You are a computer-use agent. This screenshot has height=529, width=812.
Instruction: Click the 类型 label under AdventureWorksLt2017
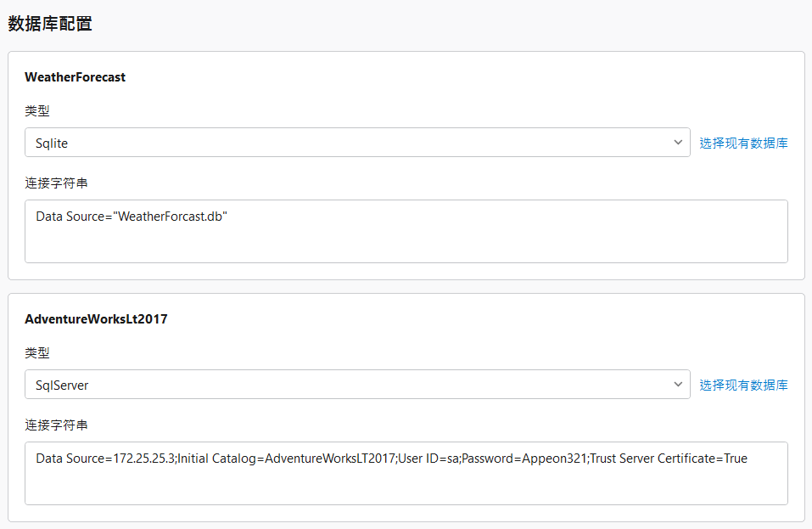pos(37,353)
